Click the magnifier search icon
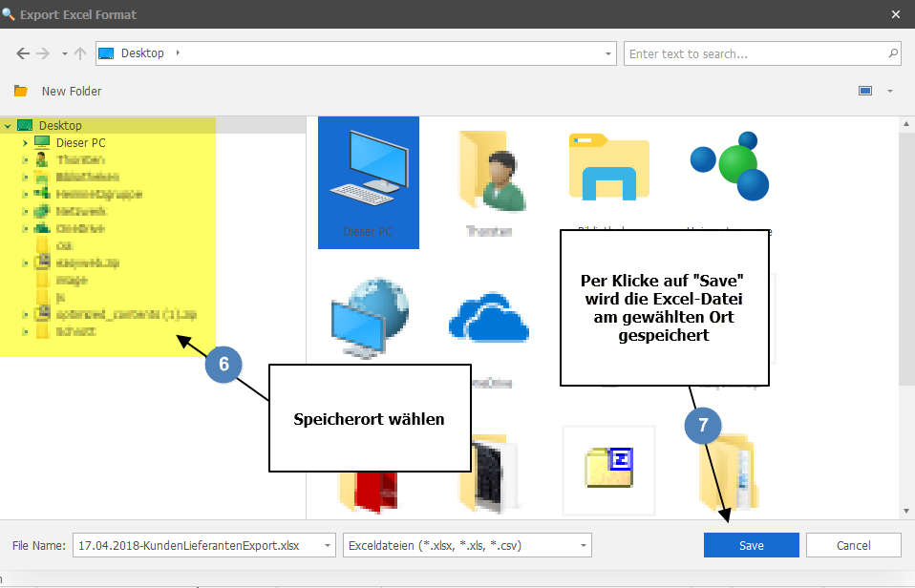 click(893, 53)
